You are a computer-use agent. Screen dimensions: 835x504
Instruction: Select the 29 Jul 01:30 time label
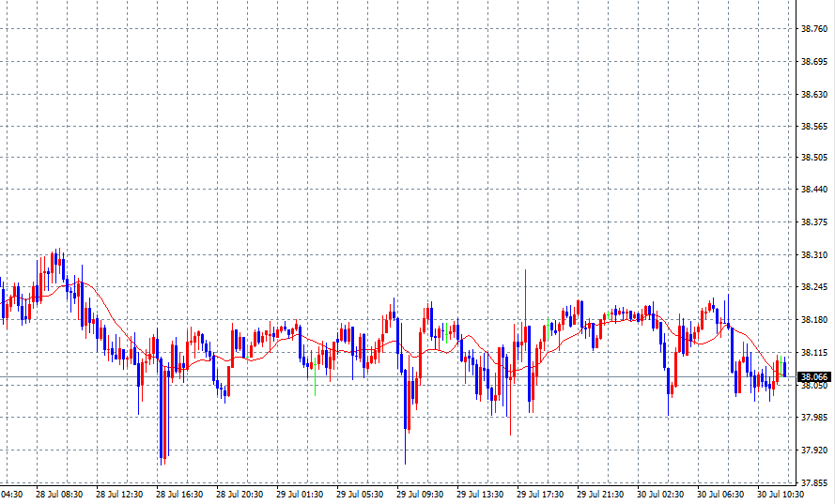point(299,494)
